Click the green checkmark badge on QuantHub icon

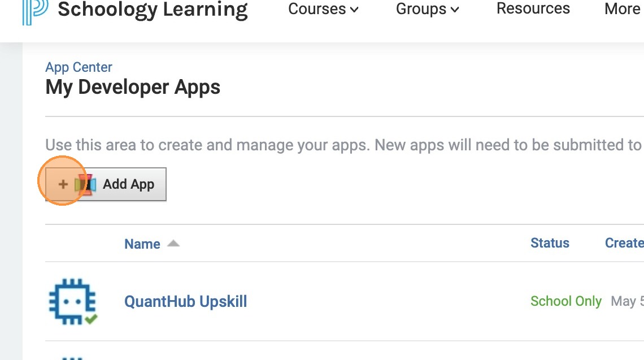(x=90, y=319)
